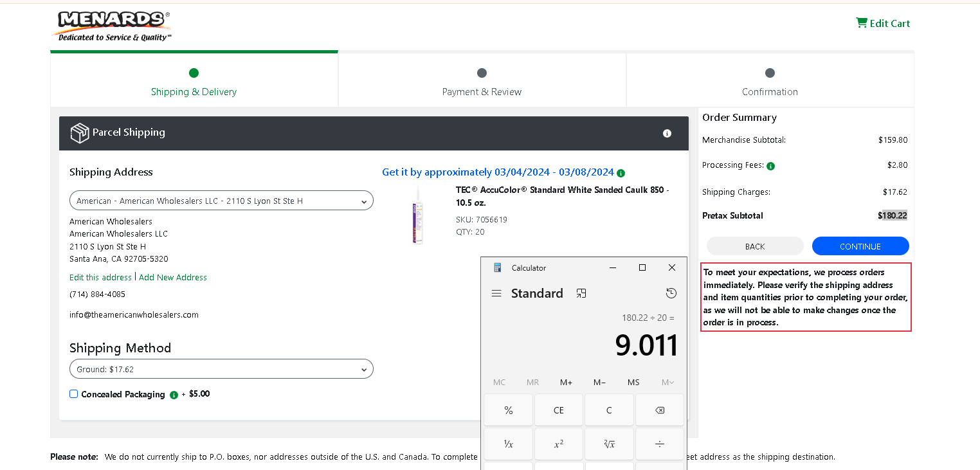
Task: Select the Shipping & Delivery step
Action: [194, 80]
